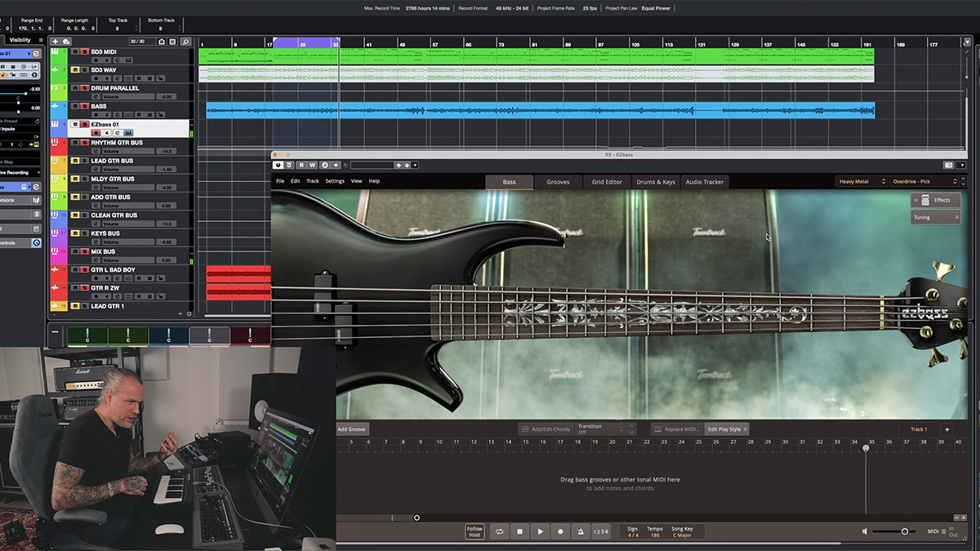Select the Track 1 tab
This screenshot has height=551, width=980.
(x=919, y=429)
